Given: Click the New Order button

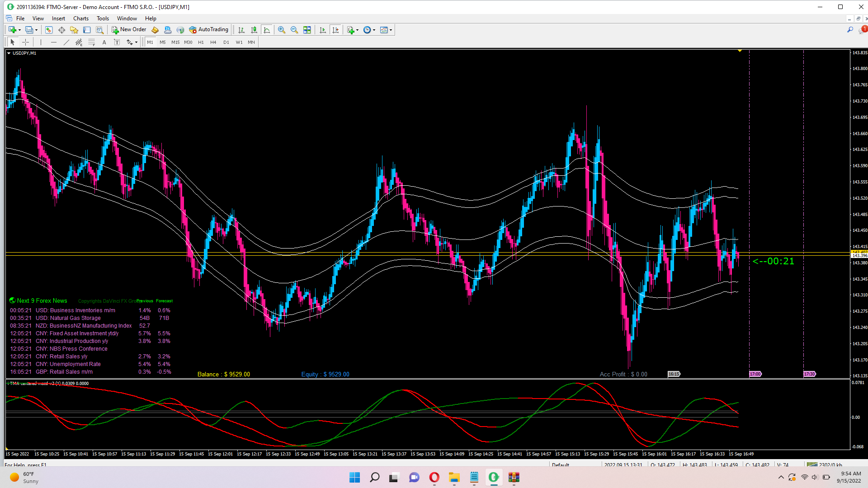Looking at the screenshot, I should pyautogui.click(x=129, y=30).
